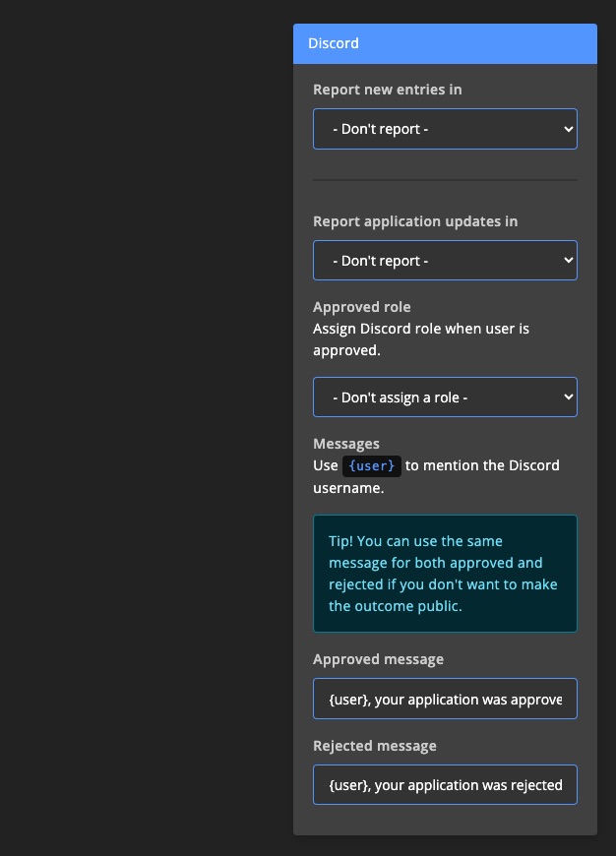Click the 'Rejected message' label

tap(374, 745)
